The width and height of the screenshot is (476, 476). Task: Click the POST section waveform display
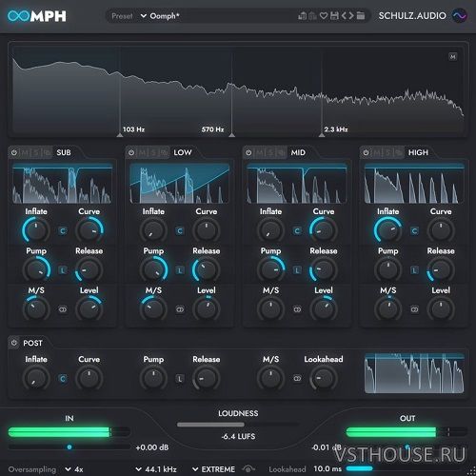[x=414, y=373]
